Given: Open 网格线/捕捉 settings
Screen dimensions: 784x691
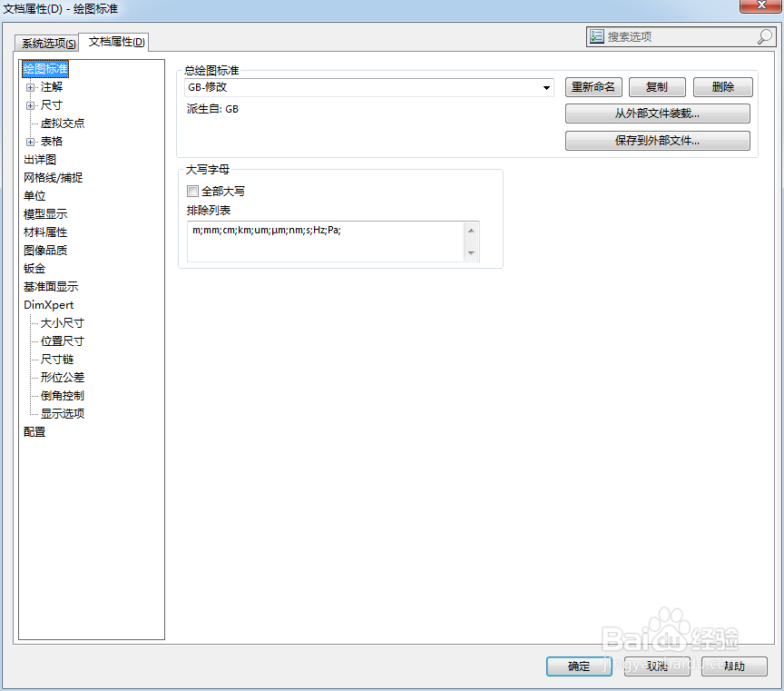Looking at the screenshot, I should click(x=53, y=178).
